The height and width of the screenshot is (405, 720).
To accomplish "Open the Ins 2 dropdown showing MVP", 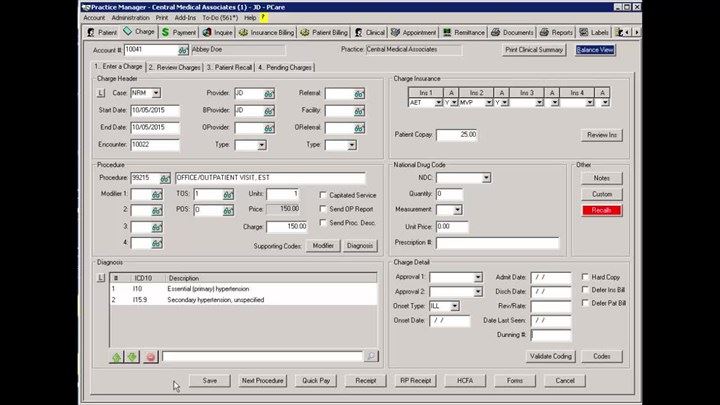I will pos(489,103).
